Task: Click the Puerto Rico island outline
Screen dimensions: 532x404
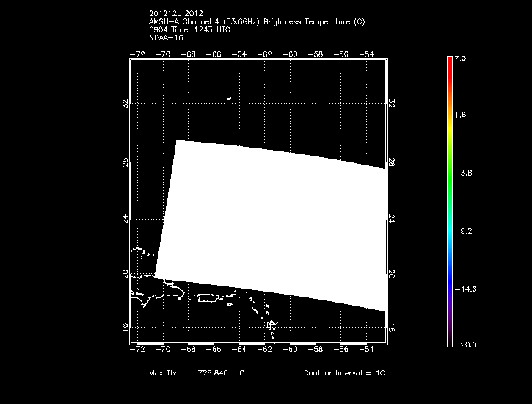Action: pos(211,298)
